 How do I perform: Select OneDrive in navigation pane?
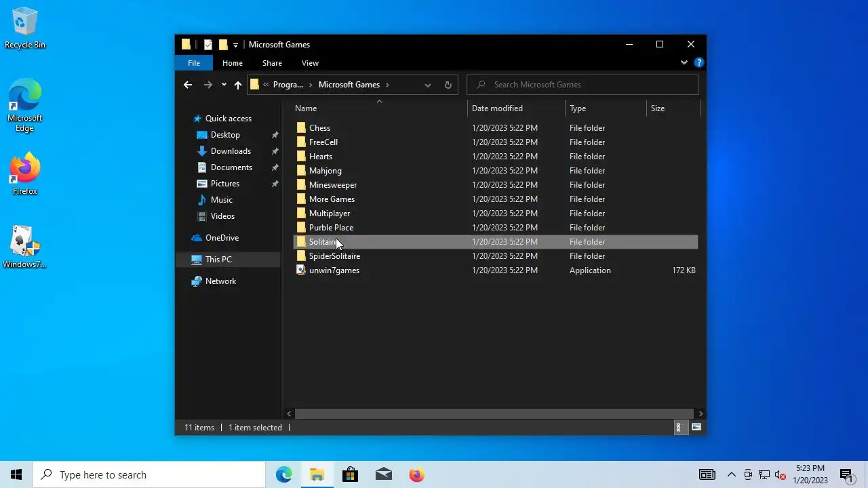pos(222,238)
